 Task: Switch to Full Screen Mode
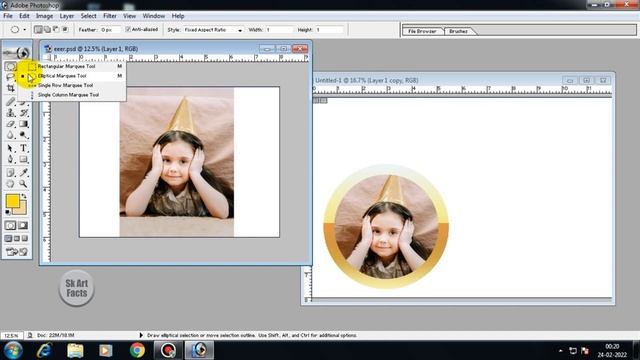[x=25, y=238]
